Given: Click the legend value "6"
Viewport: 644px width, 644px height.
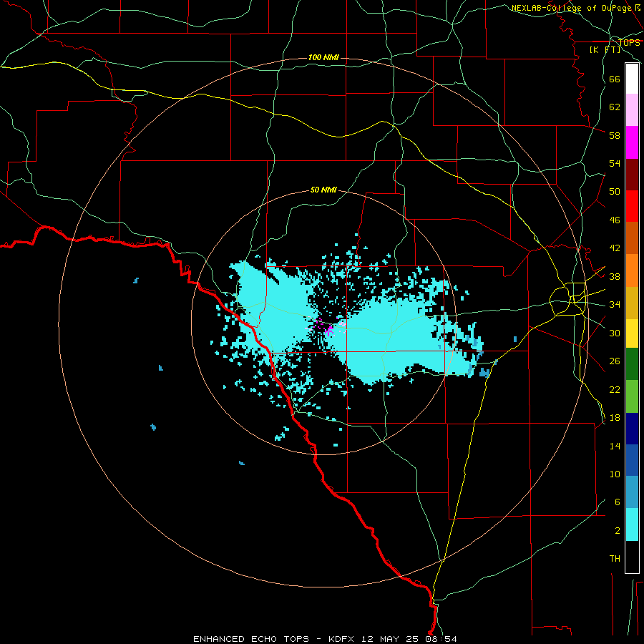Looking at the screenshot, I should 618,502.
